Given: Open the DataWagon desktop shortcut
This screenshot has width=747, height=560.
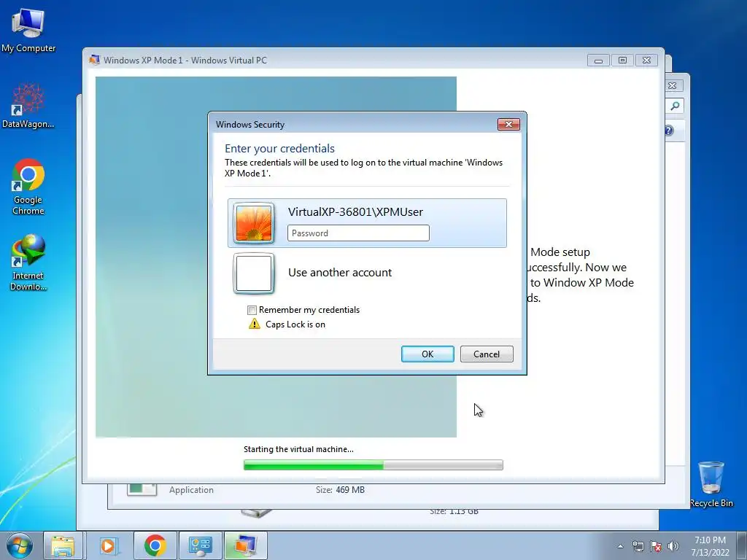Looking at the screenshot, I should [28, 106].
